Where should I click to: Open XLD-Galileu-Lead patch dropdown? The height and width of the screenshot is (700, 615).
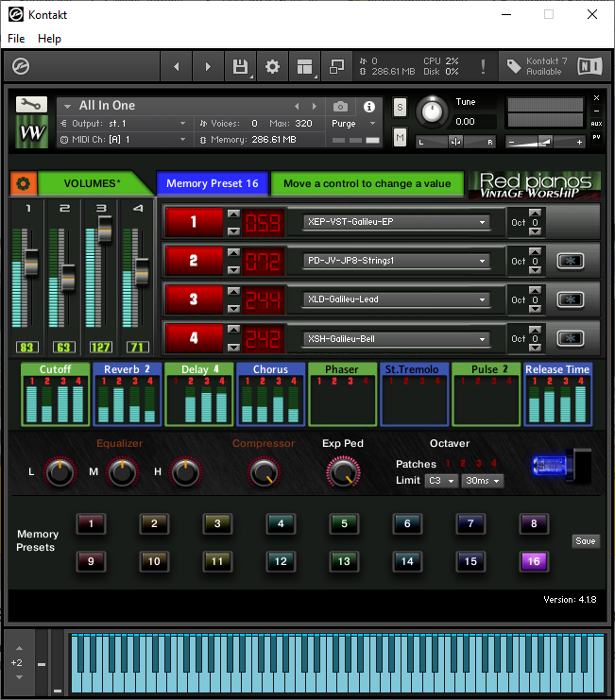397,299
